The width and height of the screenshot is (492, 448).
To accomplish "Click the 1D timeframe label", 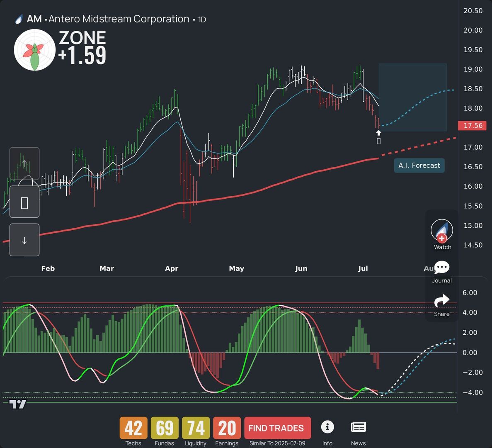I will pos(202,20).
